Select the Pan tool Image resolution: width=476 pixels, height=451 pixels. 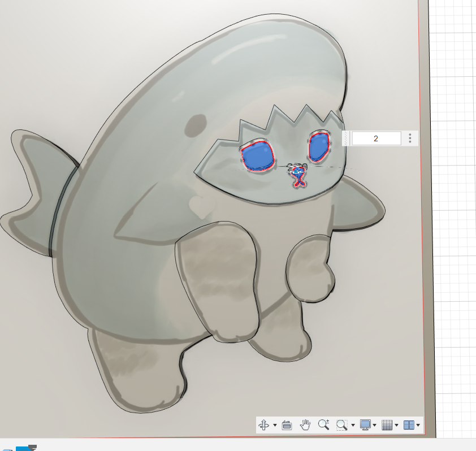point(305,424)
